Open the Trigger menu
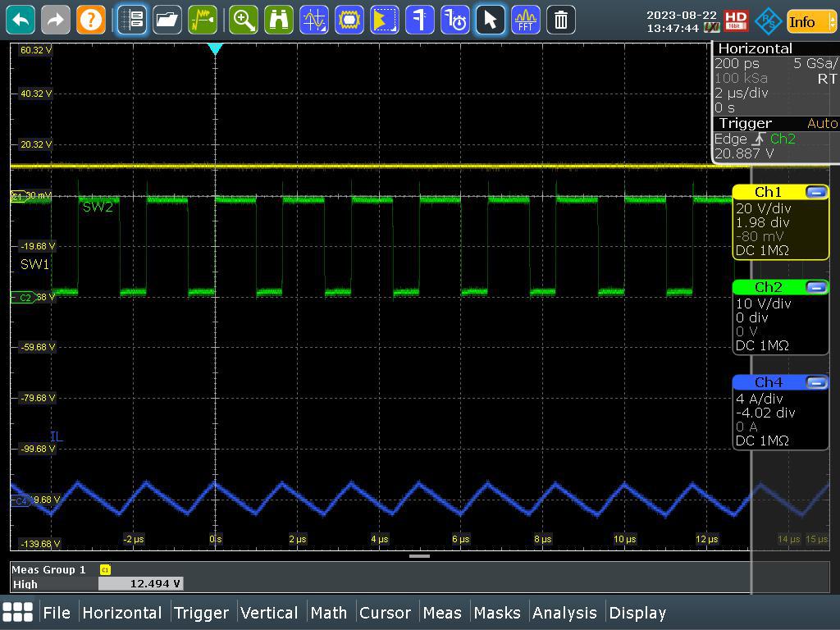Screen dimensions: 840x630 pyautogui.click(x=203, y=612)
